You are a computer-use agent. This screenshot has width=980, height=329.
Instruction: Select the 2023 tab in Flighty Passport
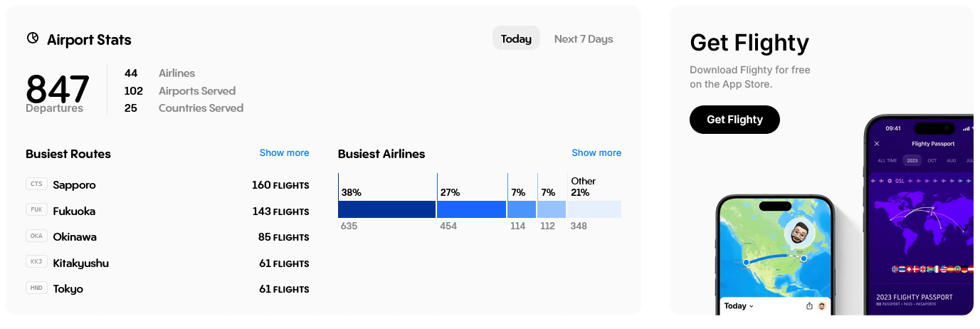click(x=912, y=161)
